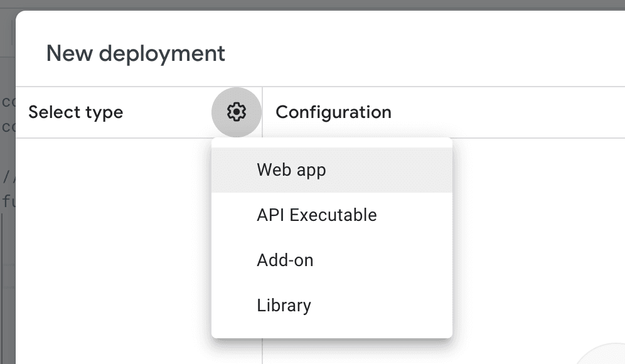
Task: Click the New deployment dialog title
Action: pyautogui.click(x=135, y=53)
